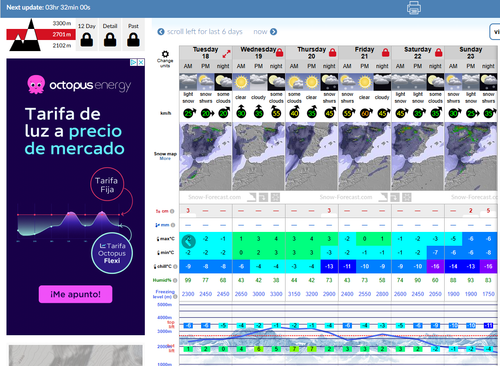500x366 pixels.
Task: Open the 12 Day forecast tab
Action: (87, 35)
